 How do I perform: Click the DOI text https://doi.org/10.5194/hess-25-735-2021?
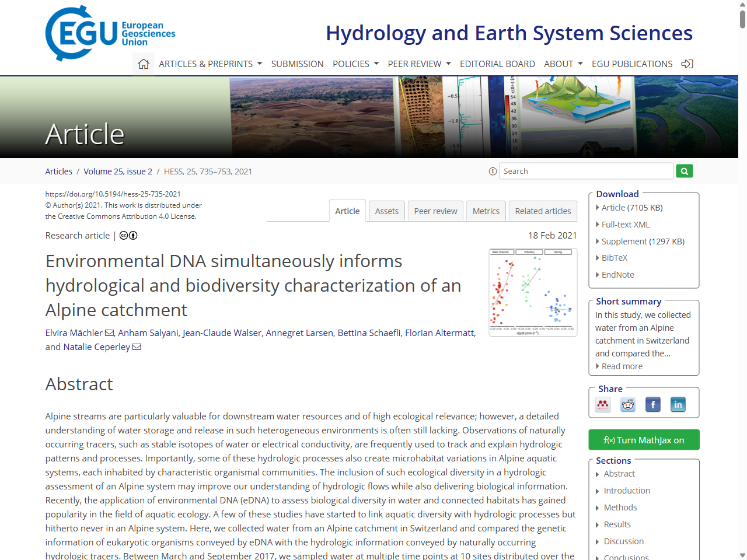pos(113,194)
